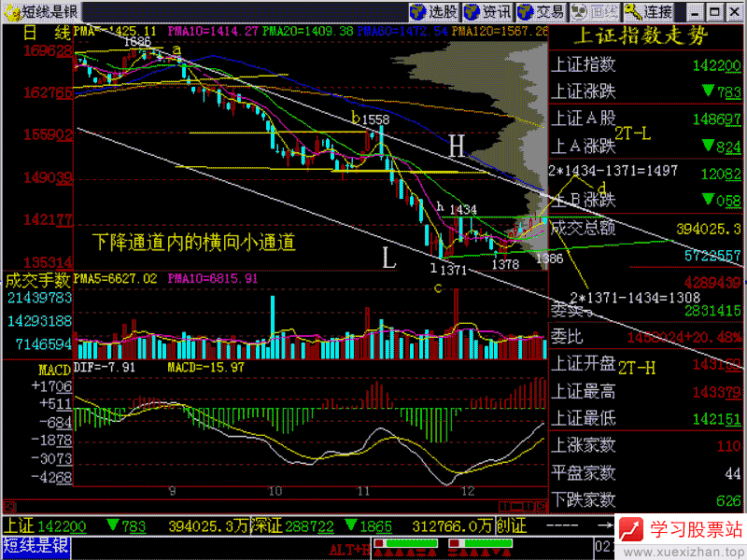The width and height of the screenshot is (747, 560).
Task: Click the 短线是银 app icon in title bar
Action: [12, 12]
